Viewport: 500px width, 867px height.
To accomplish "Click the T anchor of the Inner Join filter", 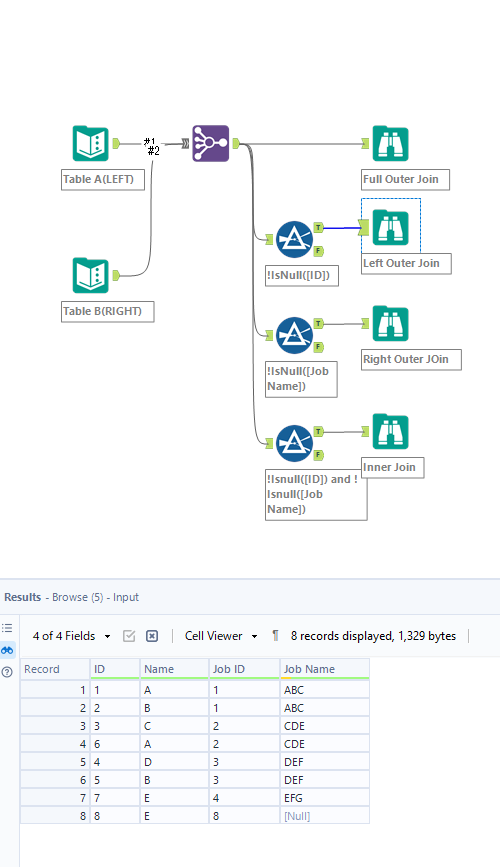I will [319, 431].
